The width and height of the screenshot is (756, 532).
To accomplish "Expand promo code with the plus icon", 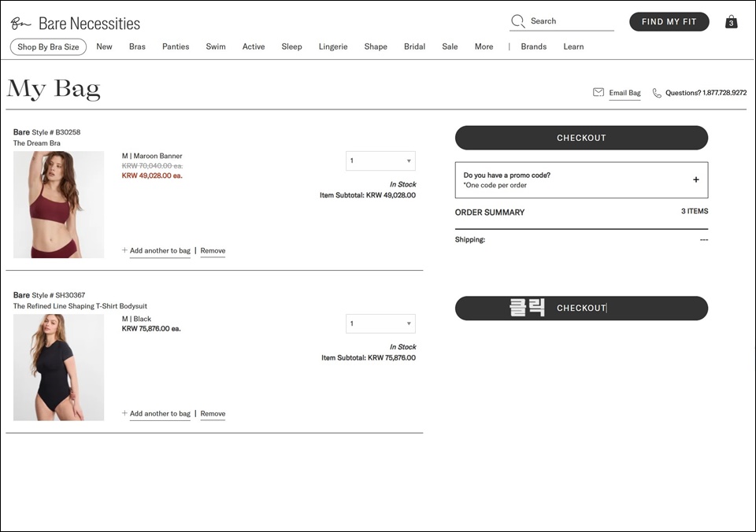I will (x=695, y=179).
